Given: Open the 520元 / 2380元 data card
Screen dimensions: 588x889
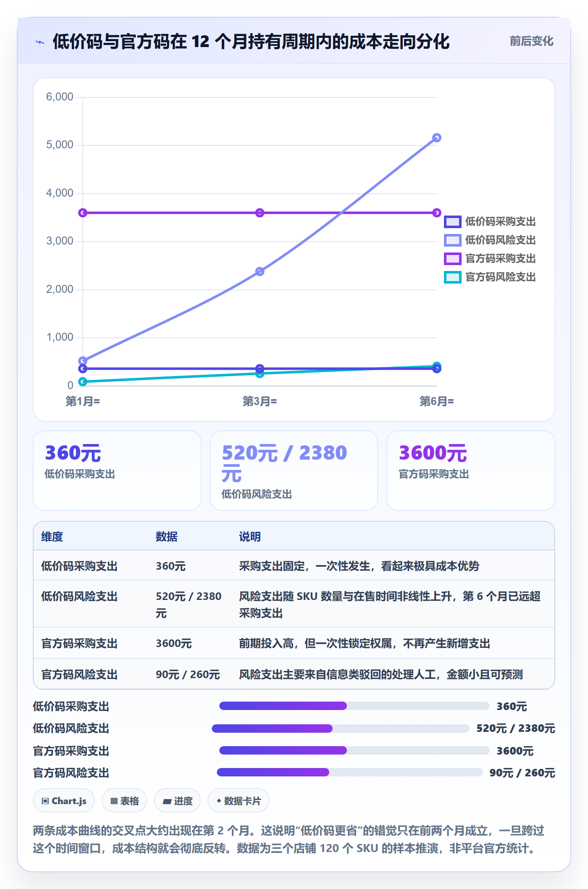Looking at the screenshot, I should 294,471.
